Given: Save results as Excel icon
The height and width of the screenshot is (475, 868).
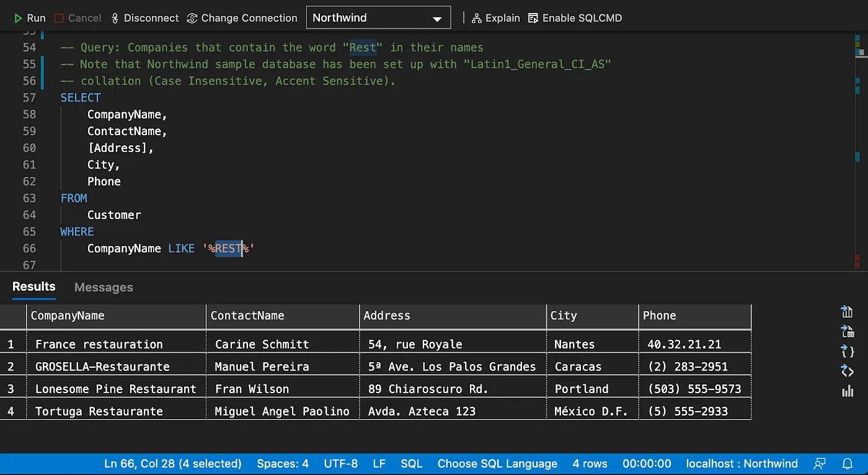Looking at the screenshot, I should (x=847, y=331).
